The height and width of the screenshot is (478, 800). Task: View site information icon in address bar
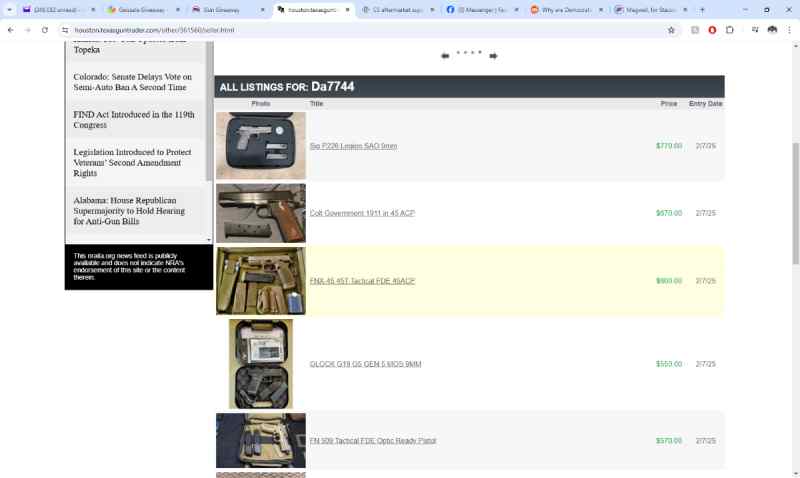[x=65, y=30]
